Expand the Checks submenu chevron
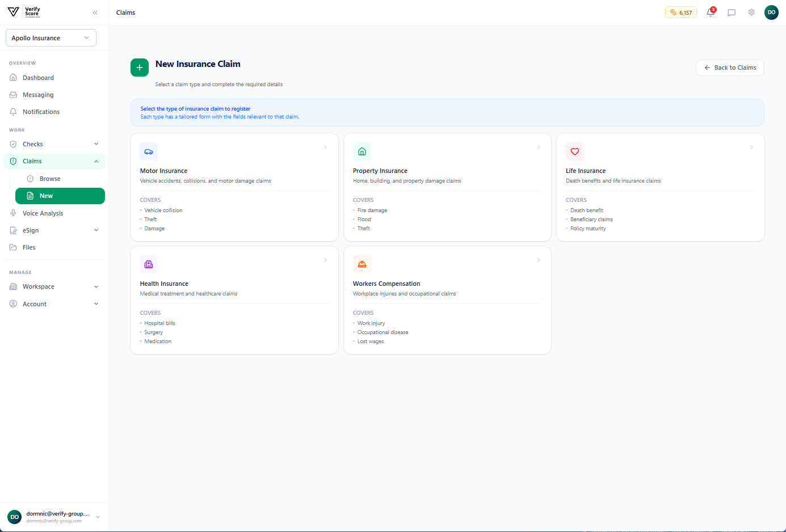786x532 pixels. 96,144
